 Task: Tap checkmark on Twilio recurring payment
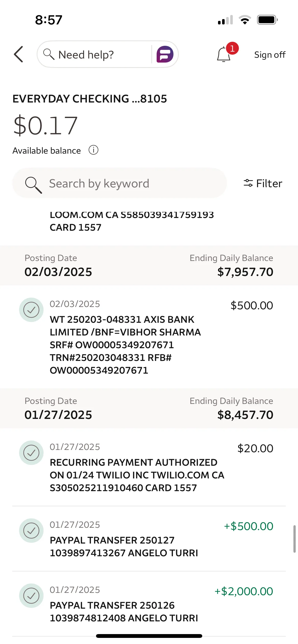click(31, 453)
